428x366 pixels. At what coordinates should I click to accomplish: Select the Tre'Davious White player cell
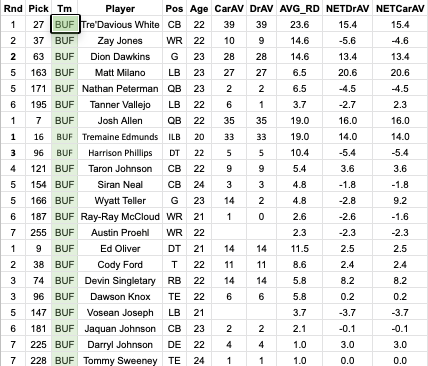click(120, 25)
